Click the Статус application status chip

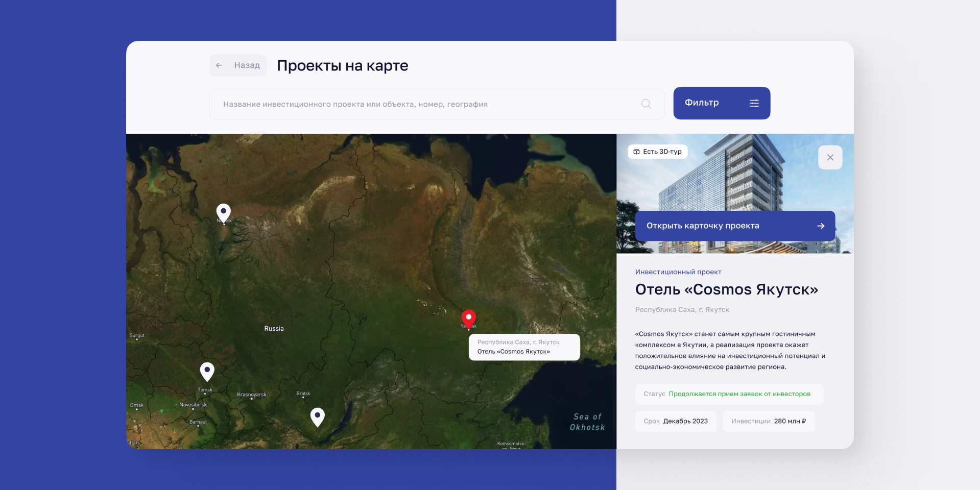tap(729, 394)
